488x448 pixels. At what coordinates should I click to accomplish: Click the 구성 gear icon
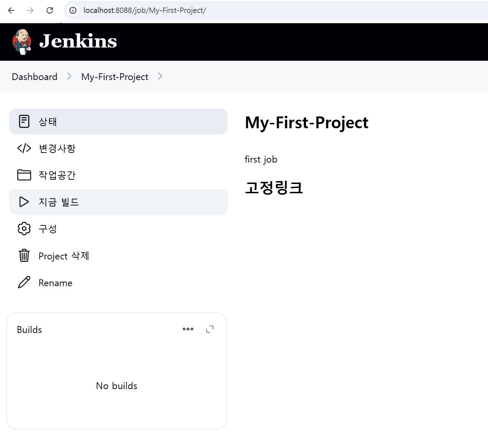coord(24,229)
